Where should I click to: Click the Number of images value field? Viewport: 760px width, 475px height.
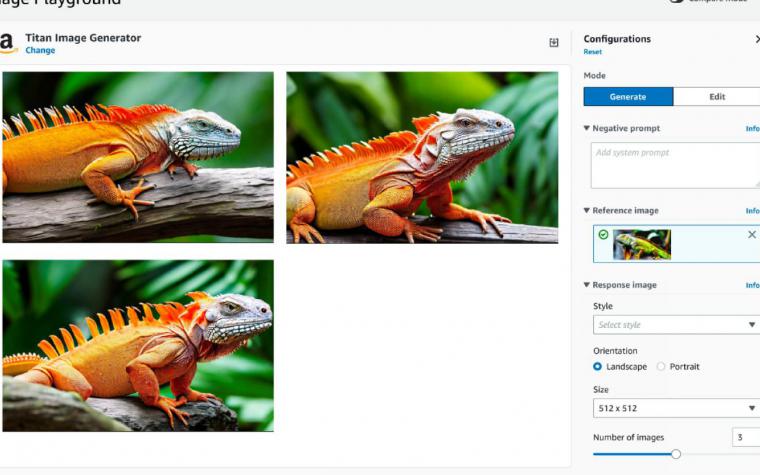746,437
